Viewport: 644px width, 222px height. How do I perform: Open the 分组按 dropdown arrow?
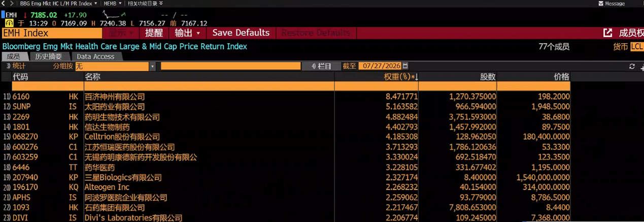tap(152, 67)
